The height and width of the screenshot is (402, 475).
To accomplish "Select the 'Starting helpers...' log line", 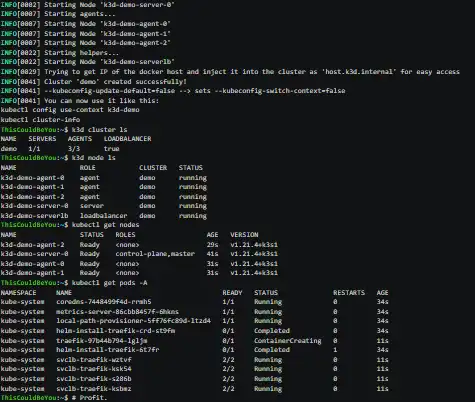I will coord(59,53).
